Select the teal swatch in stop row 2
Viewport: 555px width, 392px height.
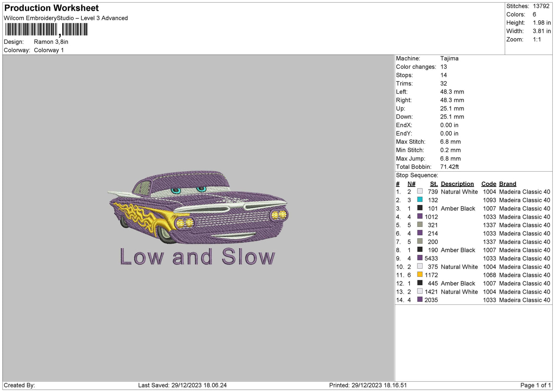pyautogui.click(x=420, y=200)
